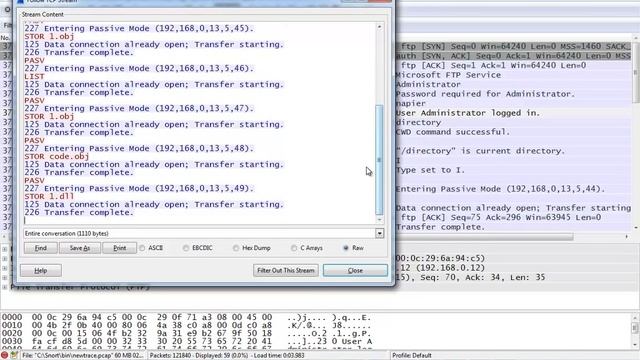Click the Find button

40,248
